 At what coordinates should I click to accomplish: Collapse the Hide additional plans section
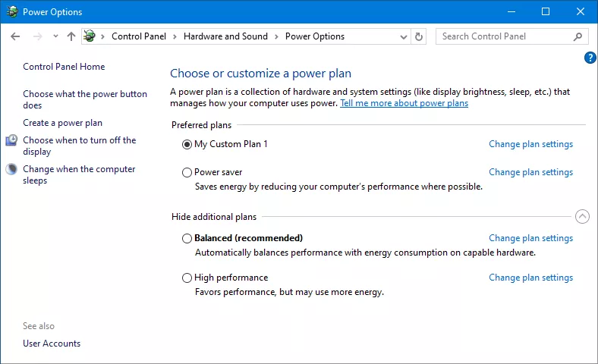(x=582, y=217)
